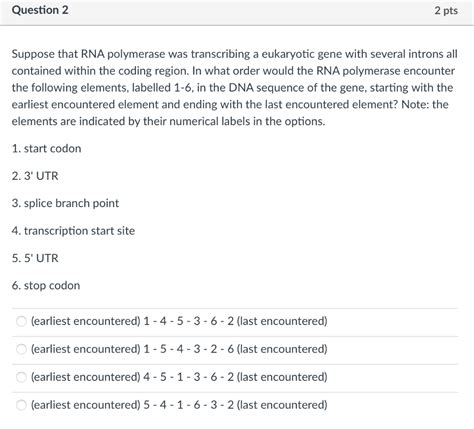
Task: Click list item 2. 3' UTR
Action: pyautogui.click(x=35, y=176)
